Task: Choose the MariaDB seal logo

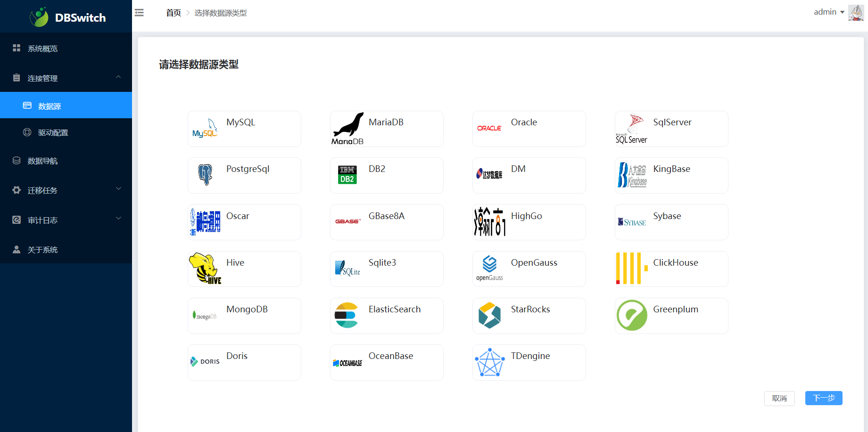Action: [x=347, y=129]
